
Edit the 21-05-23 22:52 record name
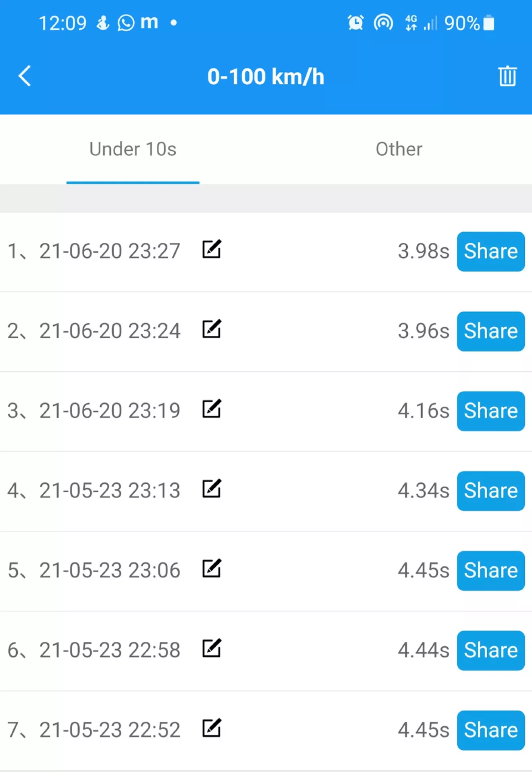coord(212,728)
